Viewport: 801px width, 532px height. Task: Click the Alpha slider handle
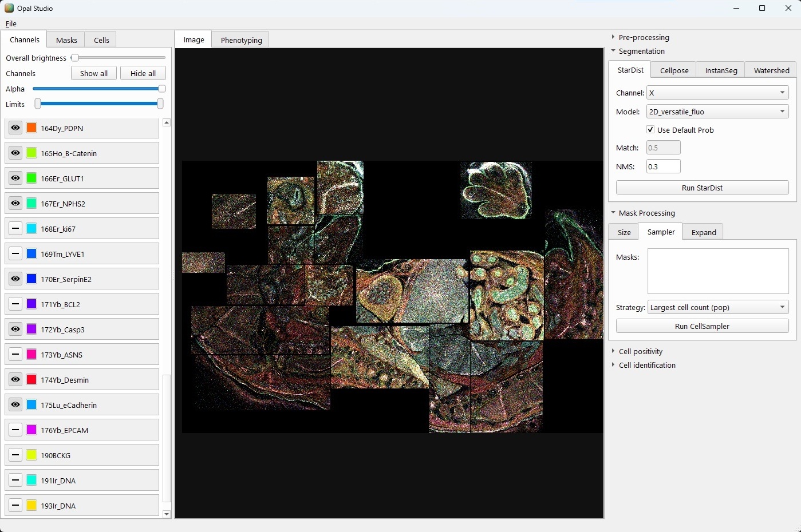162,89
